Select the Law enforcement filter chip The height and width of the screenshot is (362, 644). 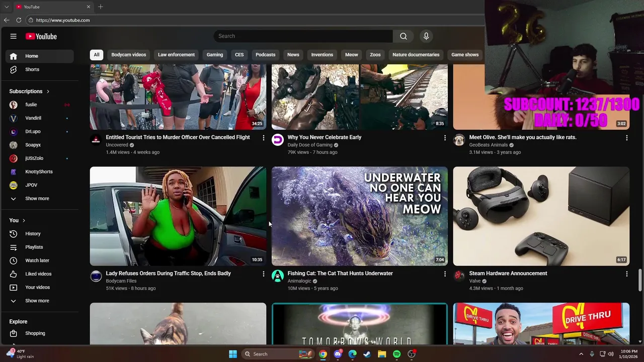click(176, 55)
